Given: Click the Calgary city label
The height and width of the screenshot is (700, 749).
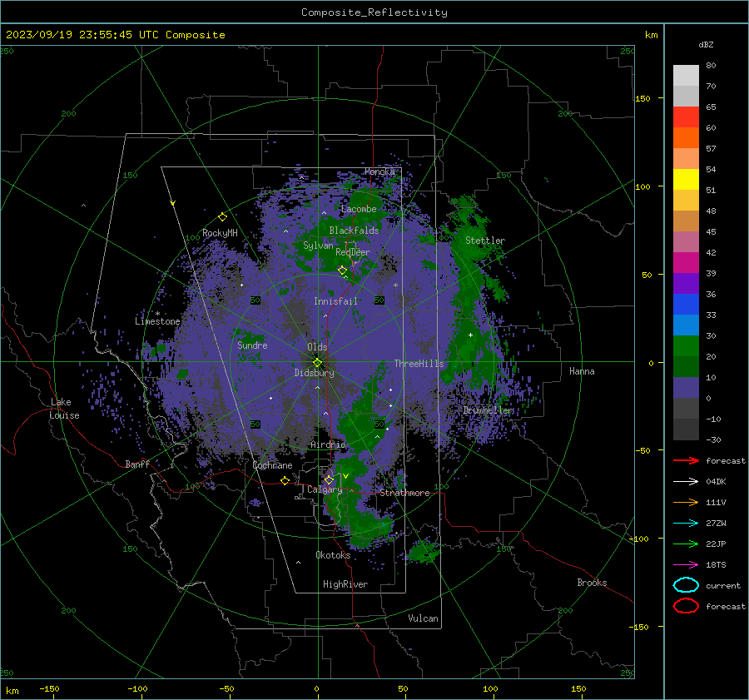Looking at the screenshot, I should 325,489.
